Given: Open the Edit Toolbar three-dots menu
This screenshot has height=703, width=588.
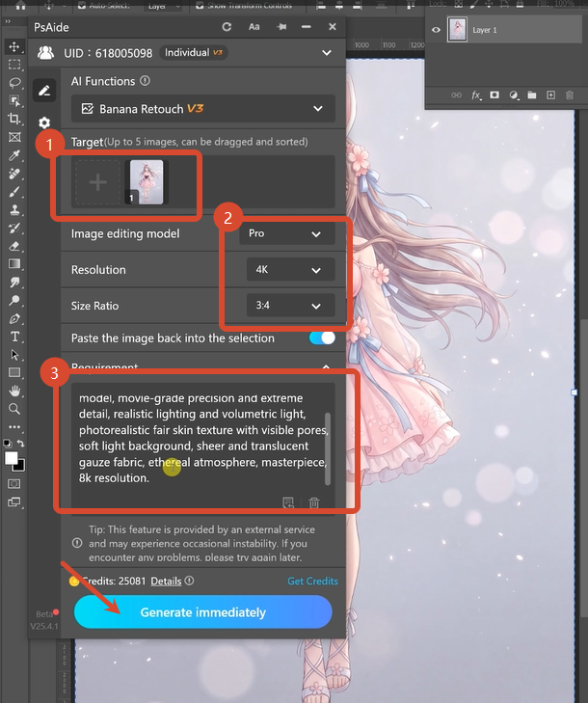Looking at the screenshot, I should coord(14,427).
